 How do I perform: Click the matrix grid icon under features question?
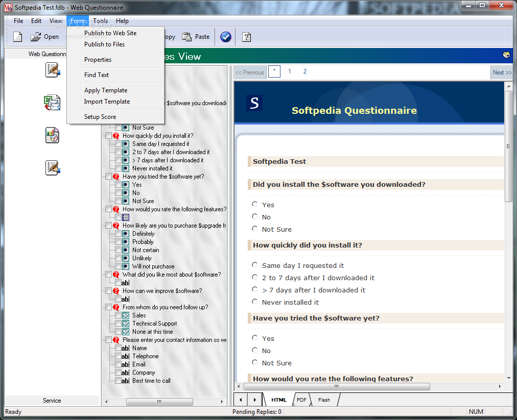tap(126, 217)
